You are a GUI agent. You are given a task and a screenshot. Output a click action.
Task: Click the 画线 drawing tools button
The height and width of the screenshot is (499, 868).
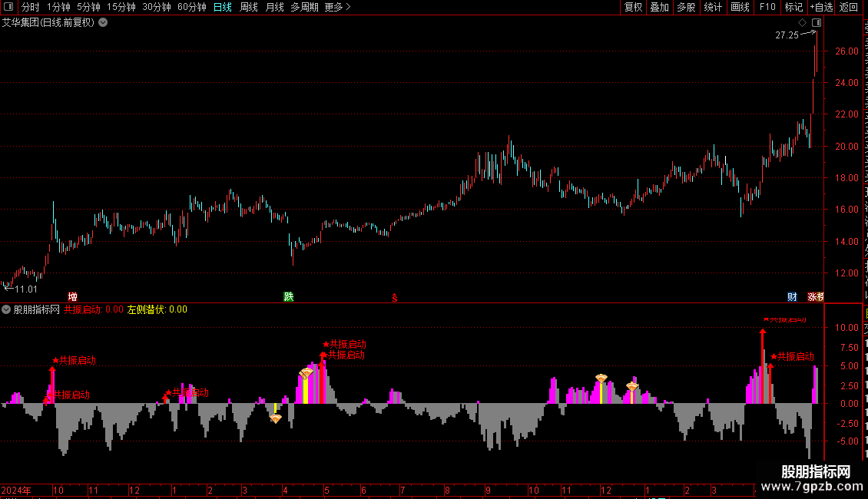point(740,7)
